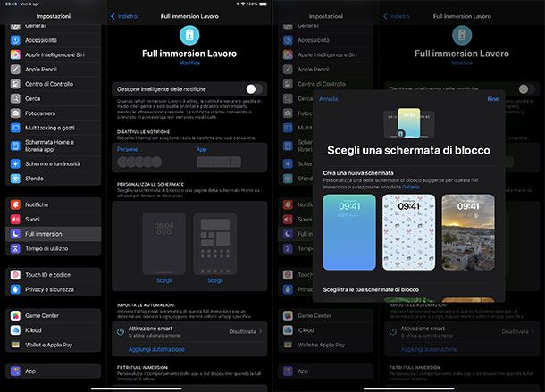
Task: Tap the Wi-Fi indicator in the status bar
Action: click(243, 4)
